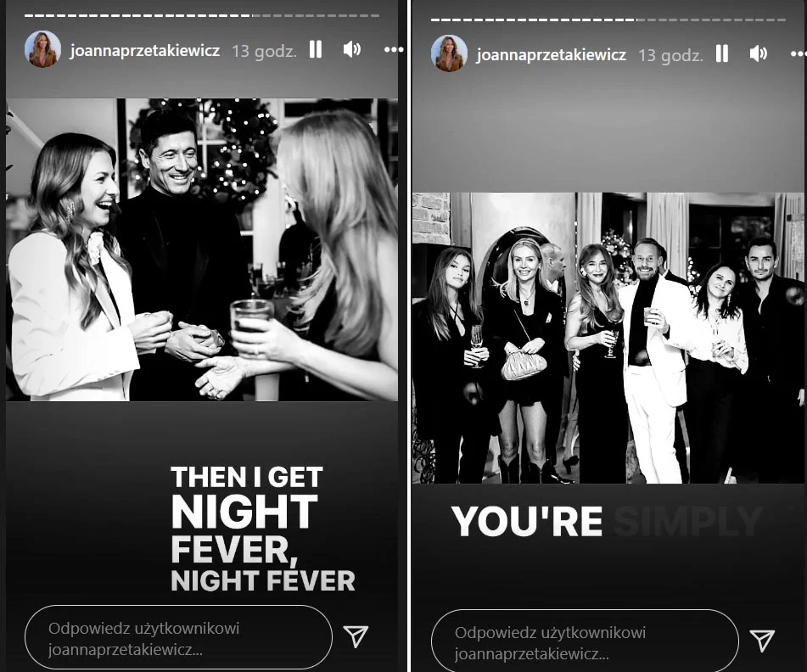Click the YOU'RE SIMPLY lyrics sticker

coord(608,521)
